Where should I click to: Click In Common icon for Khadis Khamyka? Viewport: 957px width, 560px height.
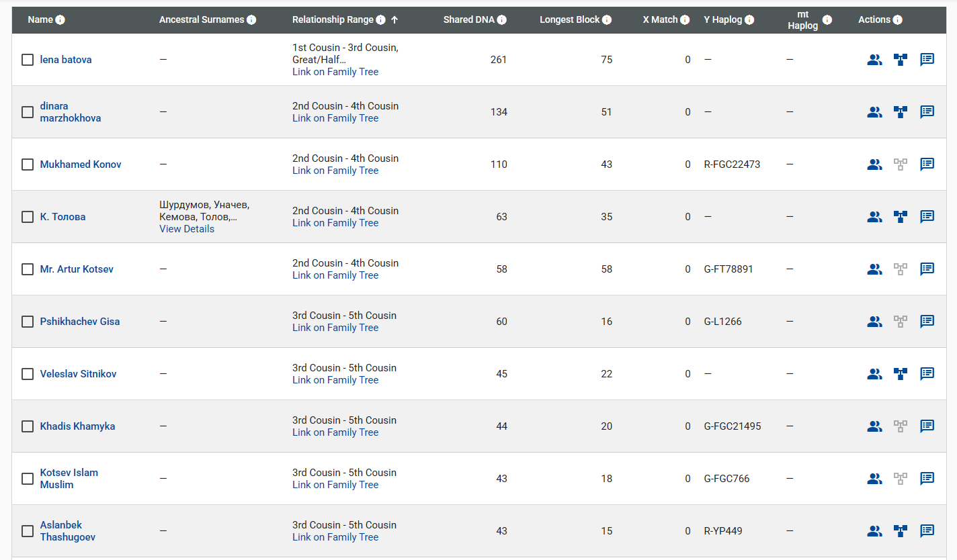point(874,426)
